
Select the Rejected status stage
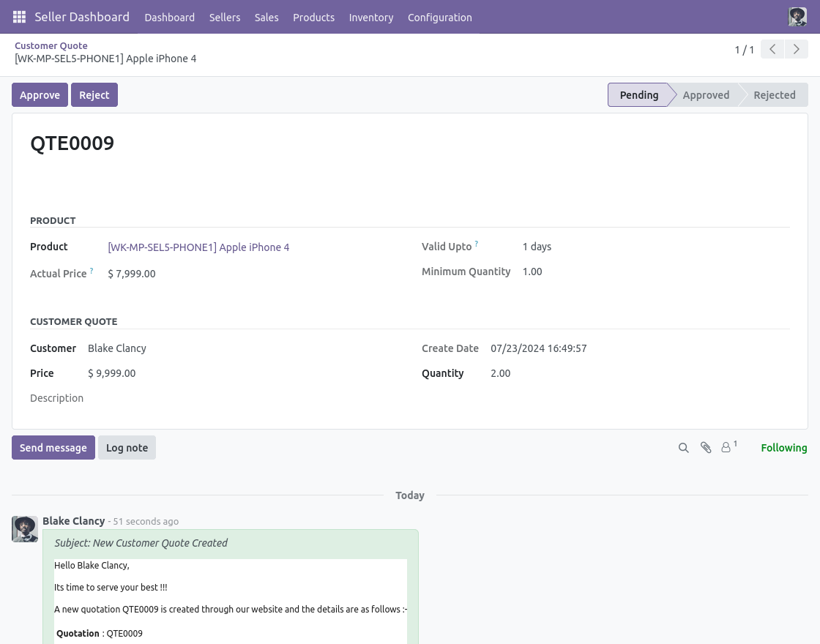point(774,95)
